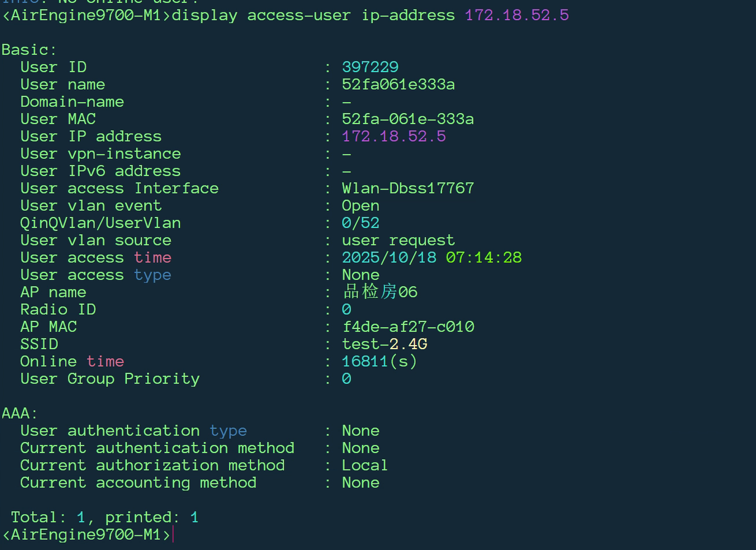
Task: Click the User ID value 397229
Action: click(370, 67)
